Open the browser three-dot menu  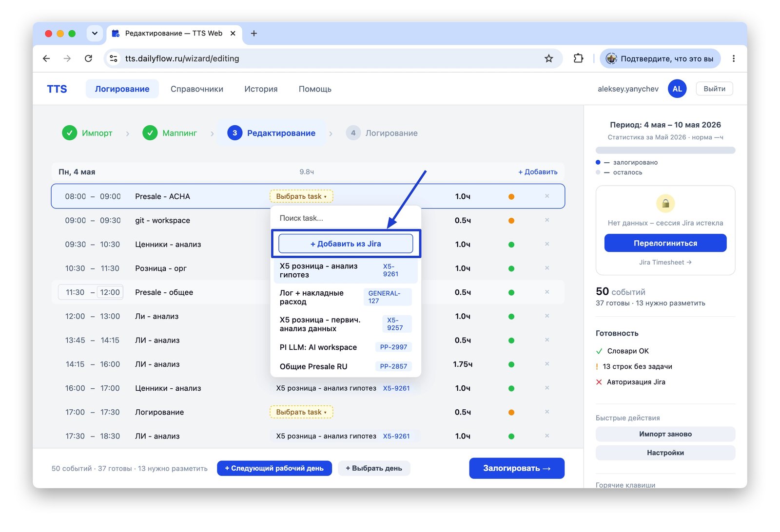pos(733,58)
